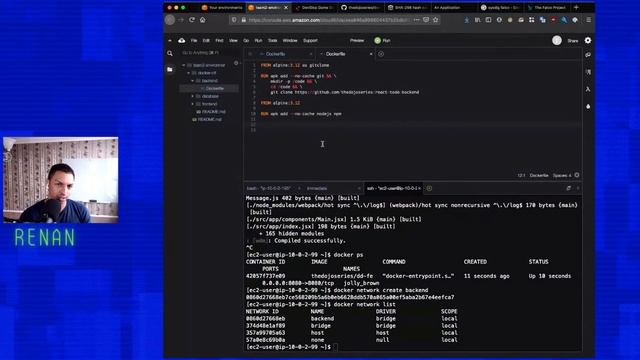
Task: Open Firefox downloads arrow icon
Action: click(467, 20)
